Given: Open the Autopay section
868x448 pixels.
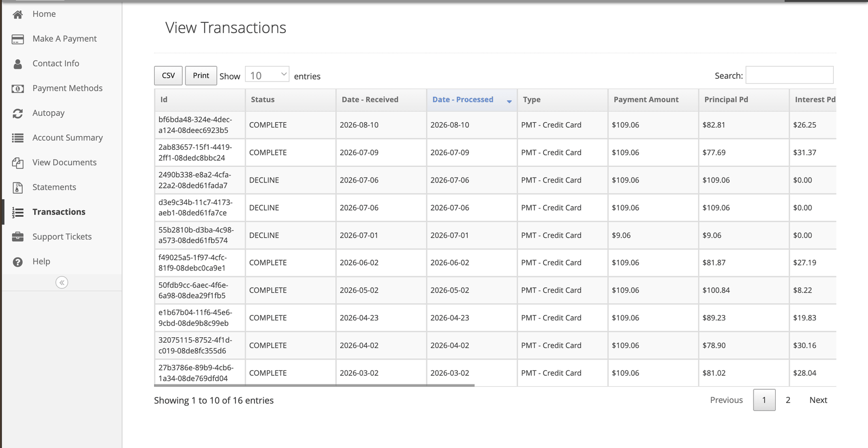Looking at the screenshot, I should [48, 113].
